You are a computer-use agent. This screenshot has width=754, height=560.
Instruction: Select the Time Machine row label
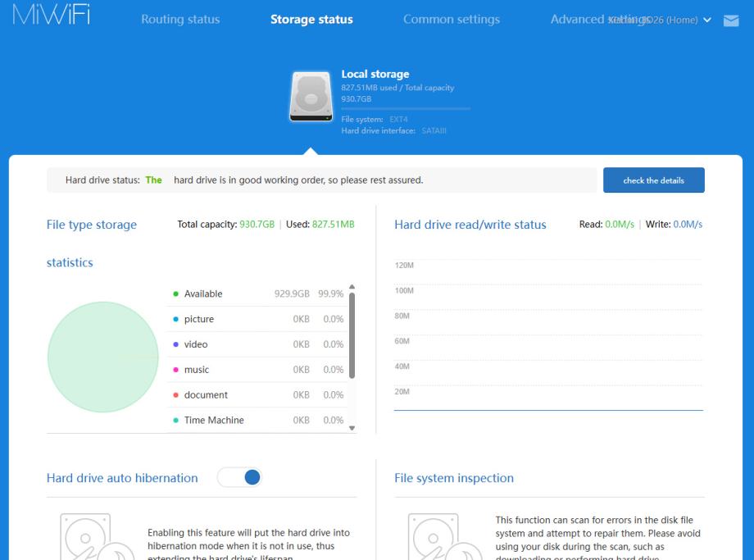pos(214,420)
